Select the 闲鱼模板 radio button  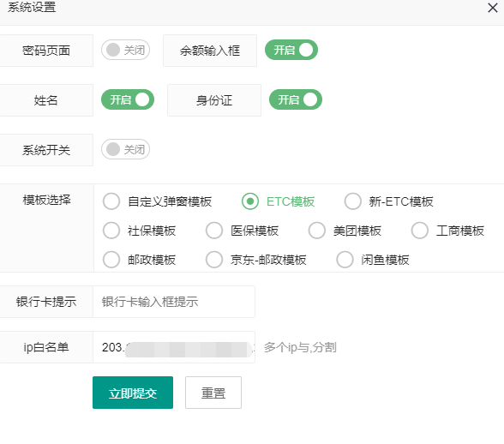coord(373,260)
